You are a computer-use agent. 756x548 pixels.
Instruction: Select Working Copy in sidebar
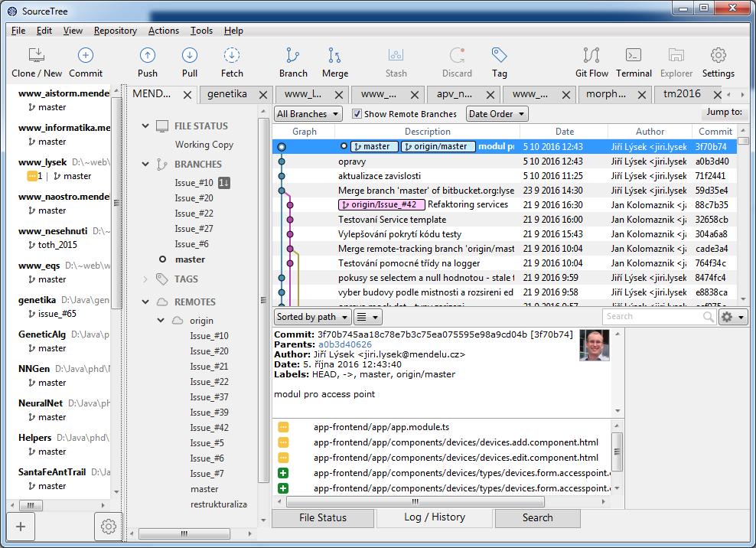pyautogui.click(x=204, y=144)
